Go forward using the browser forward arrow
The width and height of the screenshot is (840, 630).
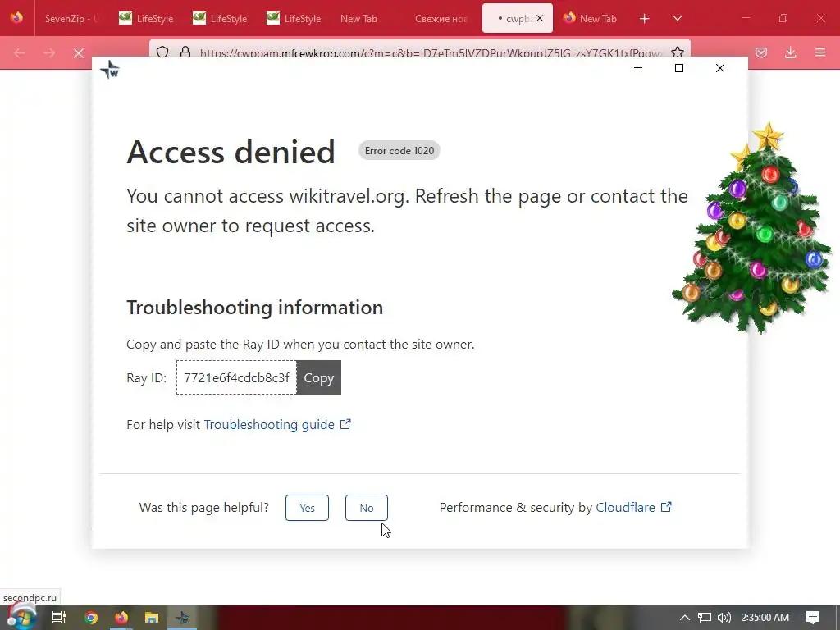49,52
